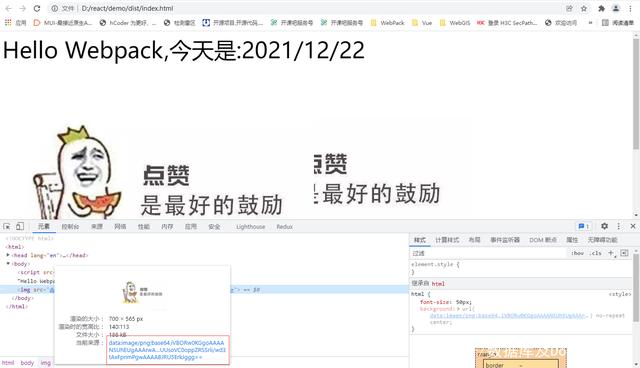The height and width of the screenshot is (368, 640).
Task: Show more bookmarks with the chevron
Action: tap(590, 23)
